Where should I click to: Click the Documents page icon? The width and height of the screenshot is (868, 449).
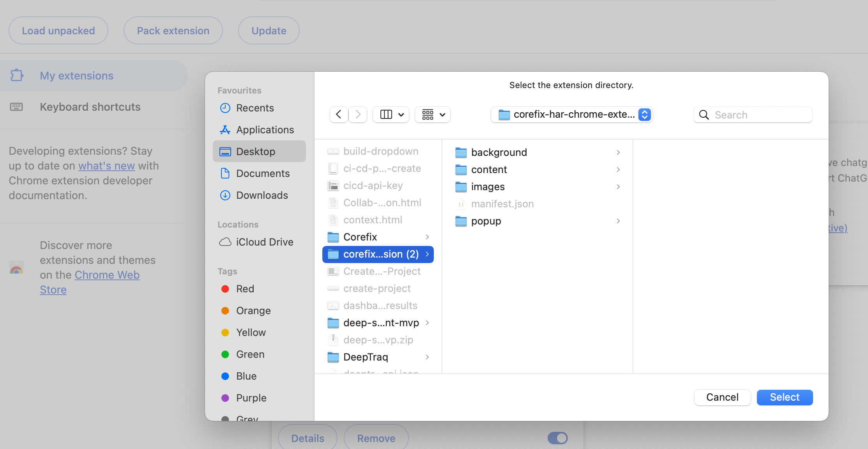pyautogui.click(x=225, y=173)
